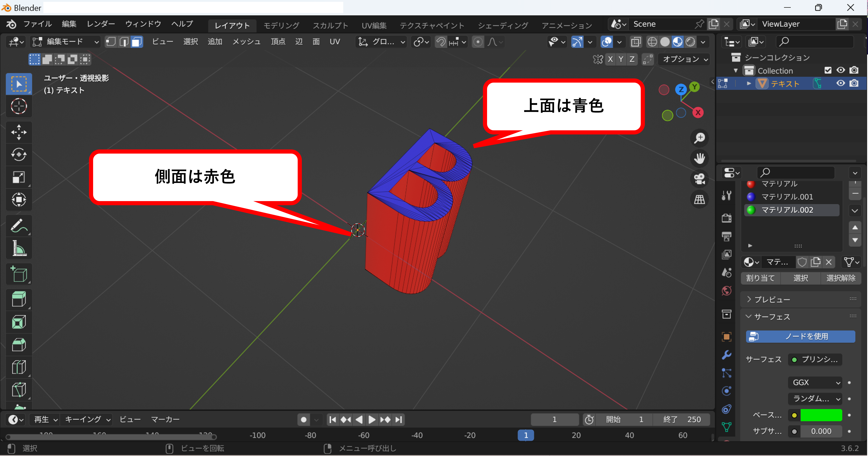Switch to the モデリング workspace tab
The image size is (868, 456).
click(281, 25)
